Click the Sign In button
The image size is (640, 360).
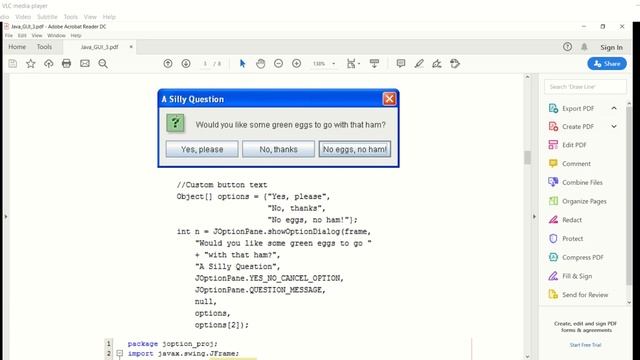[x=611, y=47]
